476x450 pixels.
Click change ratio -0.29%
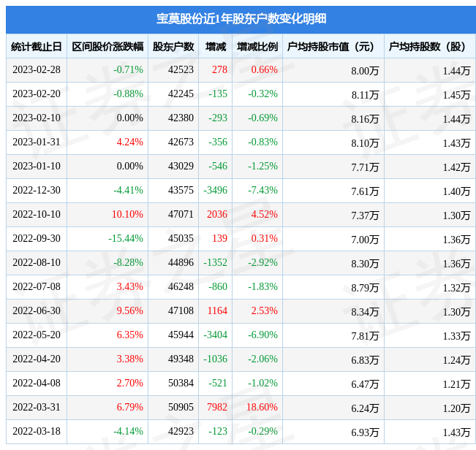tap(262, 431)
